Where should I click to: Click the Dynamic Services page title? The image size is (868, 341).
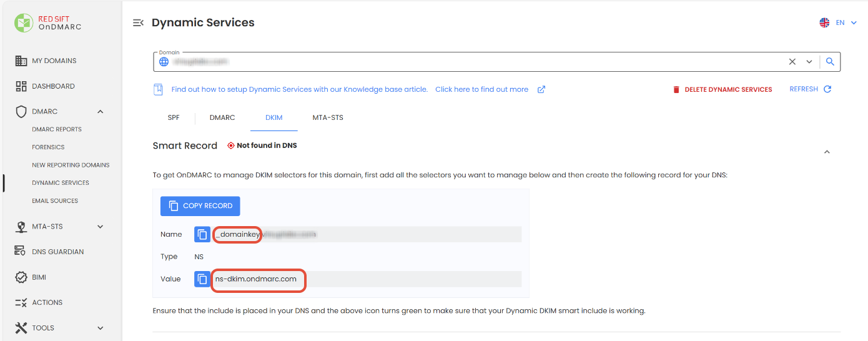(x=203, y=22)
